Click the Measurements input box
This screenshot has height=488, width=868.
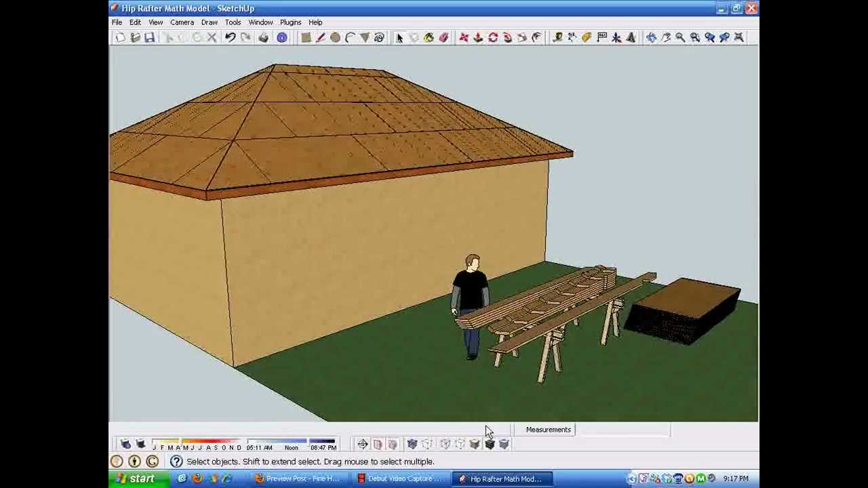623,430
